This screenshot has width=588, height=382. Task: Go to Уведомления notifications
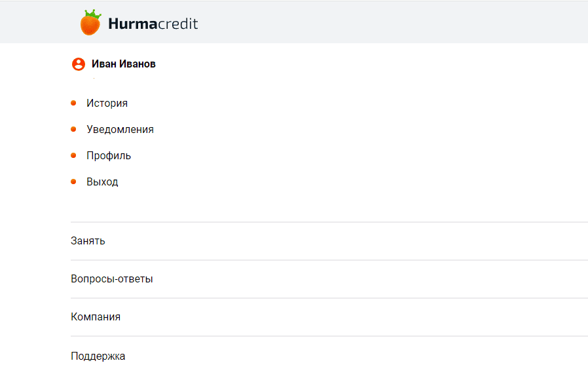click(120, 130)
